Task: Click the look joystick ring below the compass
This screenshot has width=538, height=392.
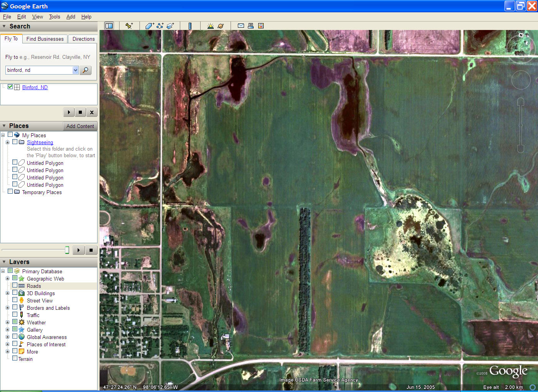Action: tap(521, 80)
